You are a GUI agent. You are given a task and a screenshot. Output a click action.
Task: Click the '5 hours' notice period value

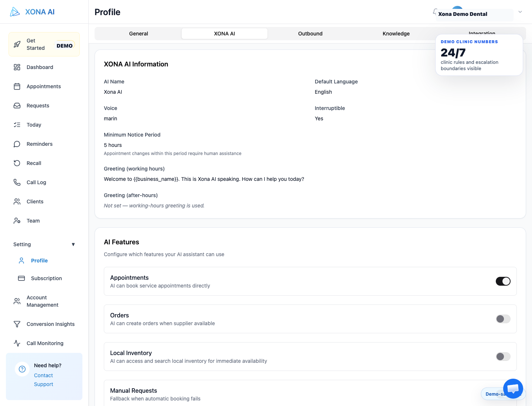click(113, 145)
